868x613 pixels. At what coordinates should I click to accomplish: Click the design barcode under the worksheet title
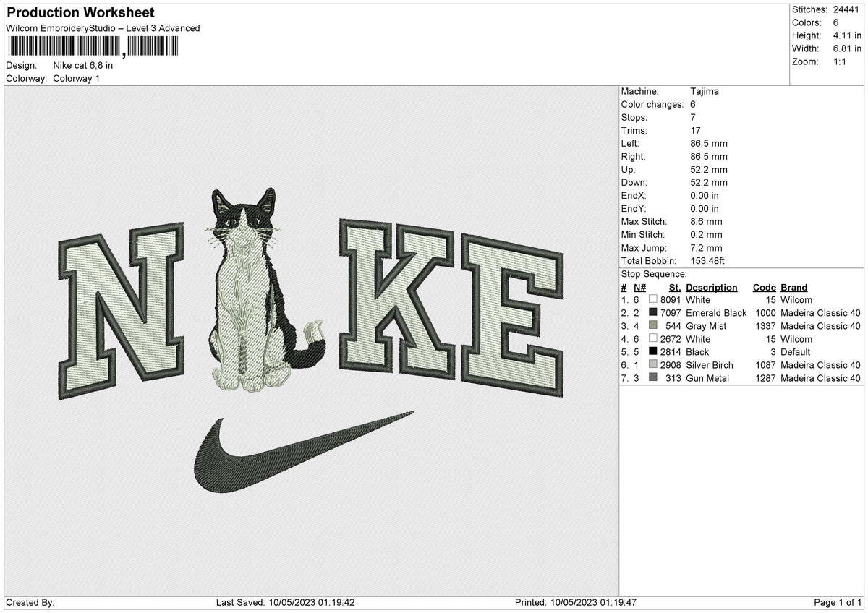click(94, 45)
